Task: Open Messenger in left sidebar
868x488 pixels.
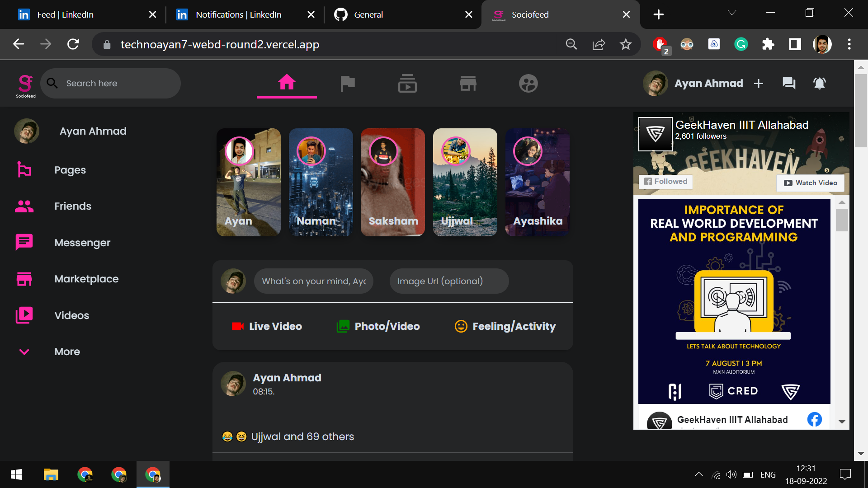Action: (x=82, y=243)
